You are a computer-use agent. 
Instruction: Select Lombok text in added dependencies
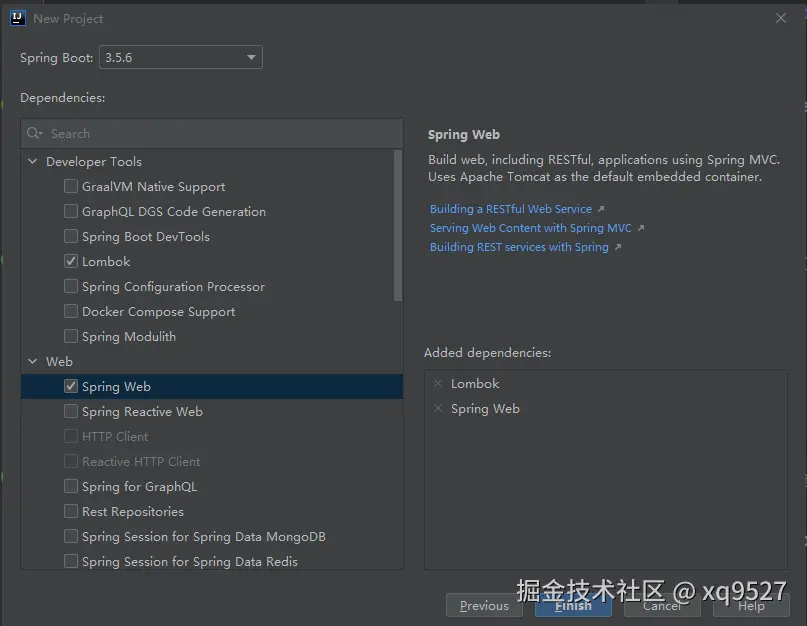click(x=475, y=384)
